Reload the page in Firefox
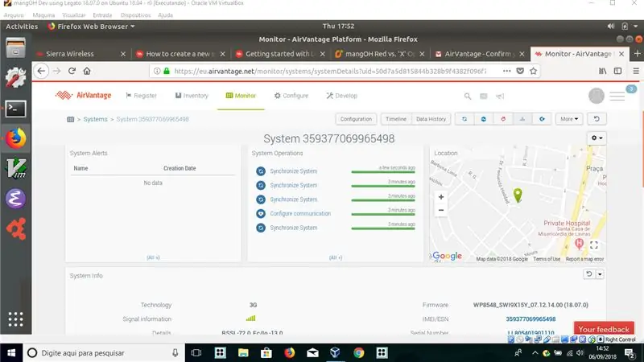 [x=72, y=71]
